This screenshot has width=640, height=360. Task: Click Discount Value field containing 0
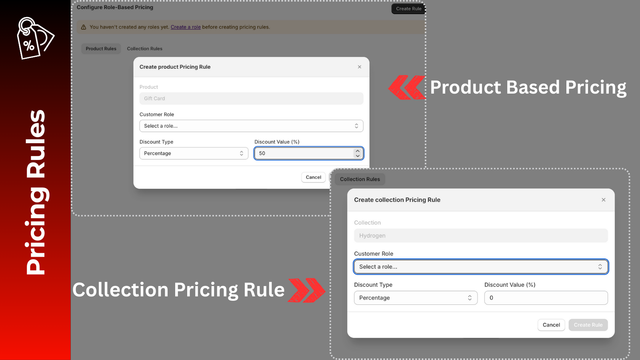tap(546, 298)
